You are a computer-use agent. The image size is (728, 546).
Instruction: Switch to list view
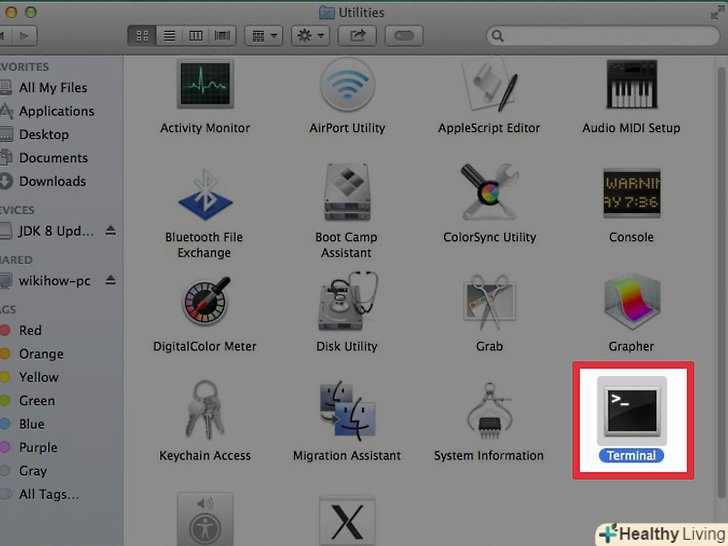(x=169, y=36)
